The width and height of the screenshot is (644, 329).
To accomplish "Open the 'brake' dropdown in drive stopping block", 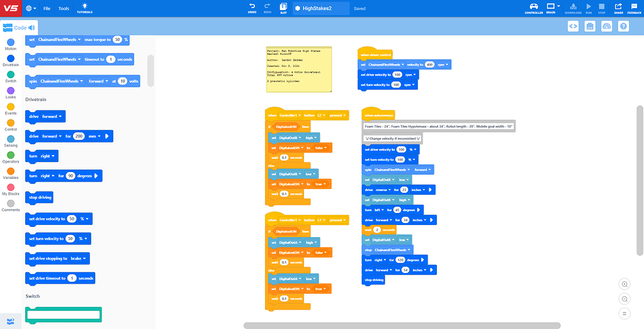I will [78, 258].
